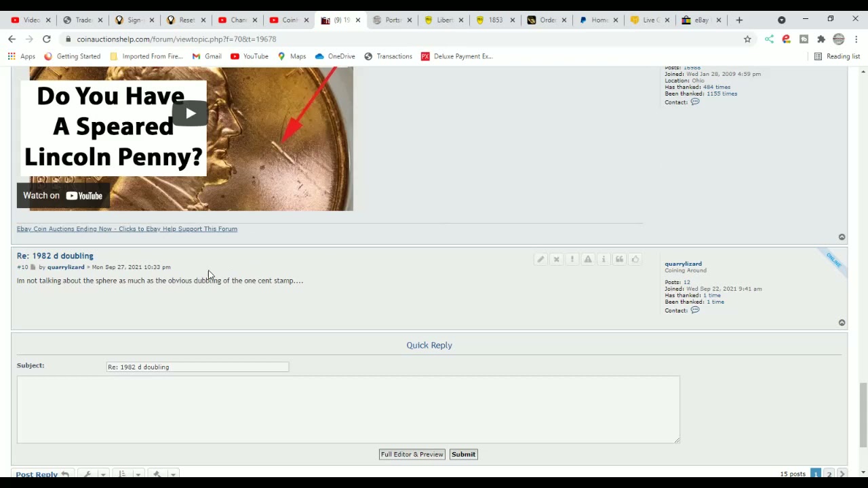The height and width of the screenshot is (488, 868).
Task: Open Imported From Fire... bookmarks folder
Action: click(x=146, y=56)
